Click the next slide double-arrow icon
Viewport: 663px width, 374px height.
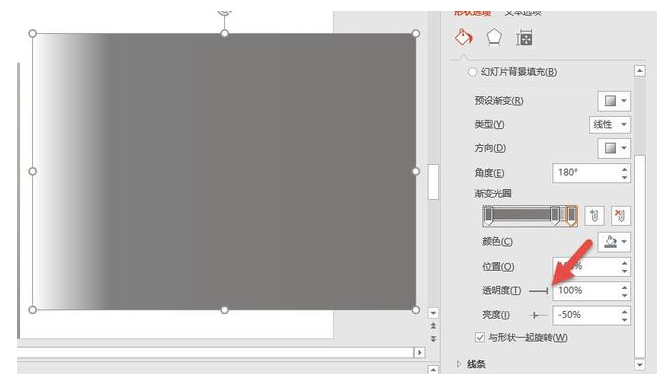(x=433, y=339)
